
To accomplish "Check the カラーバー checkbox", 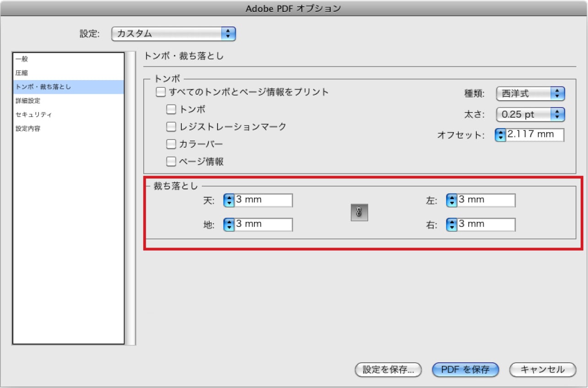I will [171, 144].
